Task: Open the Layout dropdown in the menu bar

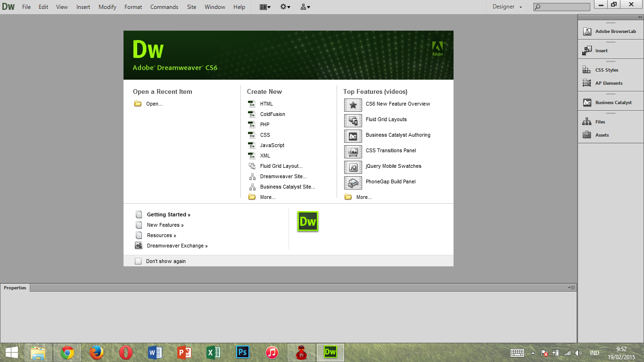Action: coord(265,7)
